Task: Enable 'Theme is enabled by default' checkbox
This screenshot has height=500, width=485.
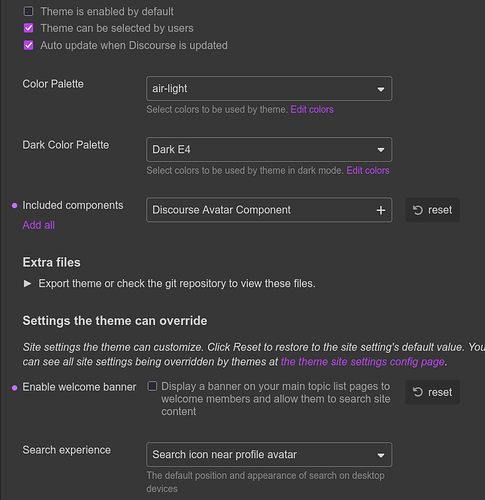Action: pos(29,11)
